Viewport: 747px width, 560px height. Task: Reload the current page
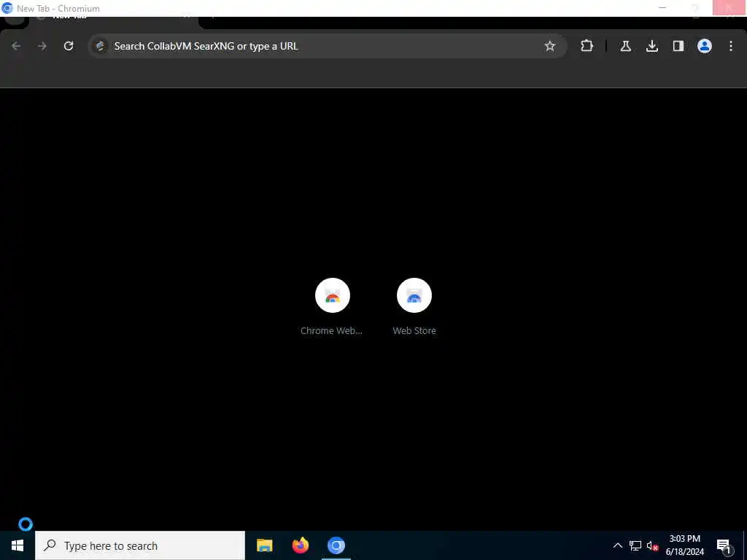[x=69, y=46]
